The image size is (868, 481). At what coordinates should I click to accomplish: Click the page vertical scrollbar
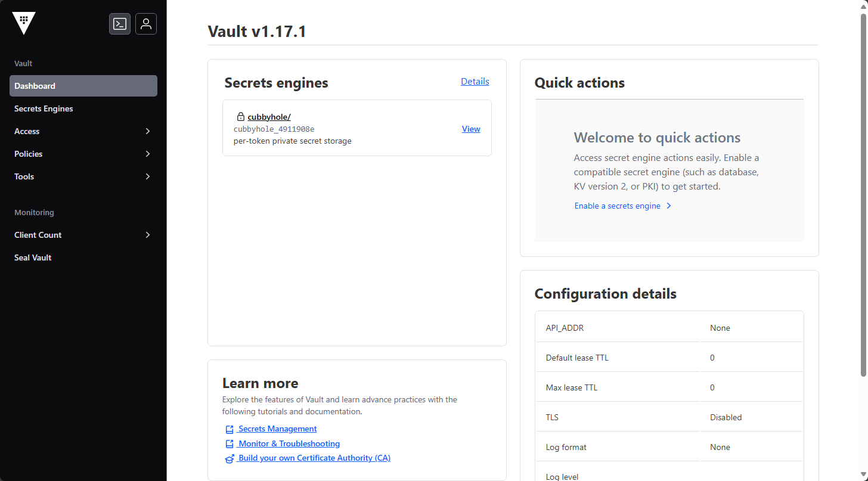click(x=863, y=197)
